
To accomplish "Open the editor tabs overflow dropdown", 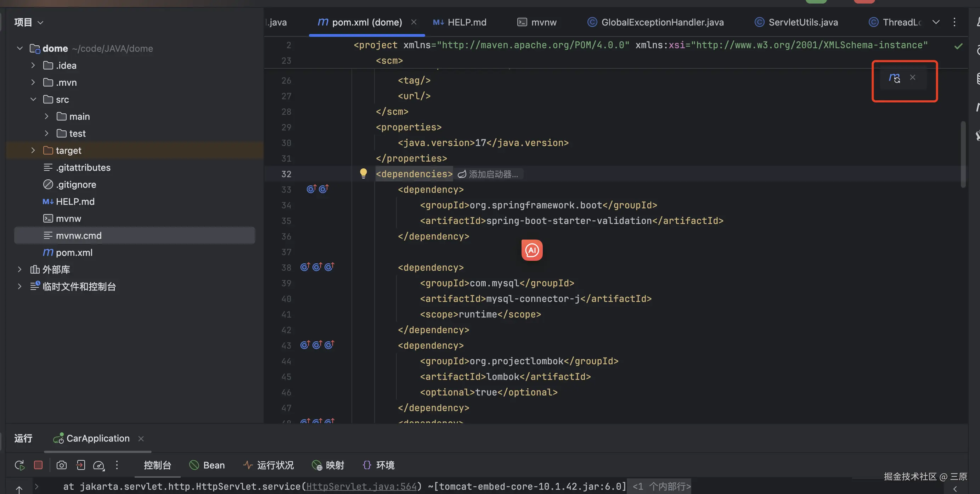I will [936, 22].
